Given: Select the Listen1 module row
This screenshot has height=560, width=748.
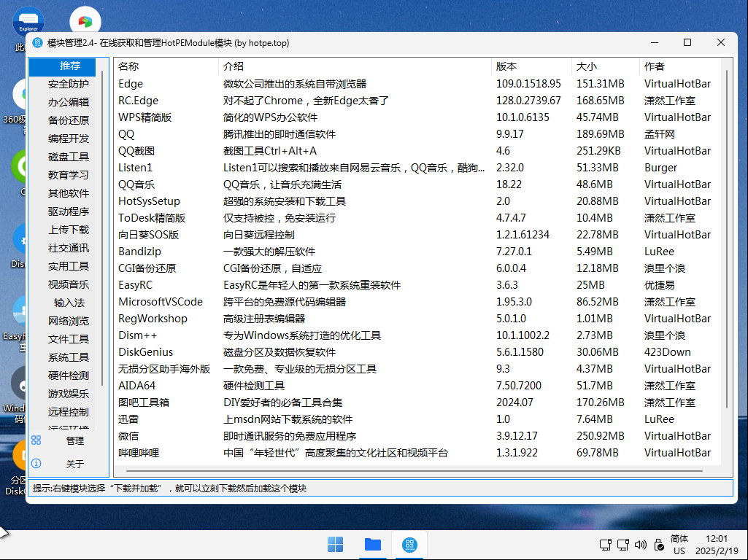Looking at the screenshot, I should (x=417, y=168).
